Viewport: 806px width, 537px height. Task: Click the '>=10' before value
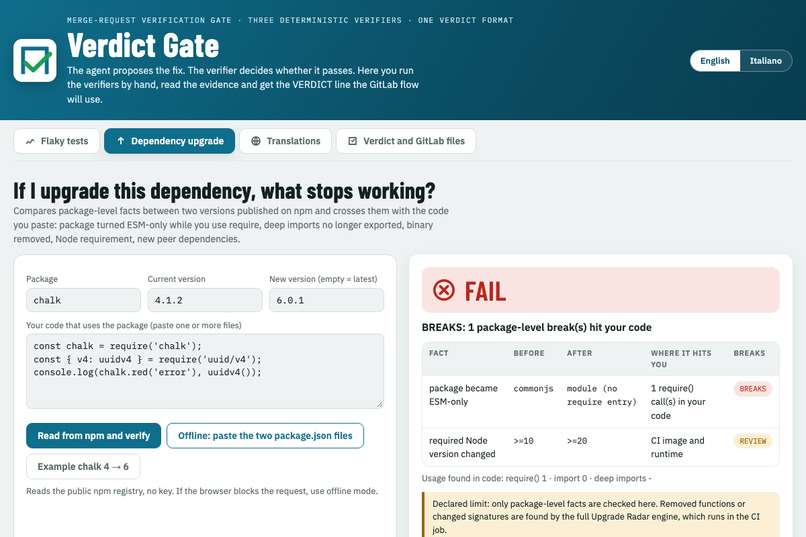click(x=523, y=441)
